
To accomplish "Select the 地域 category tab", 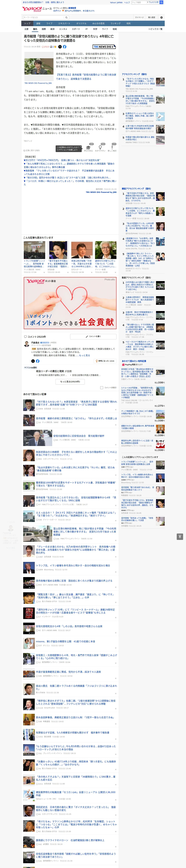I will [x=115, y=29].
